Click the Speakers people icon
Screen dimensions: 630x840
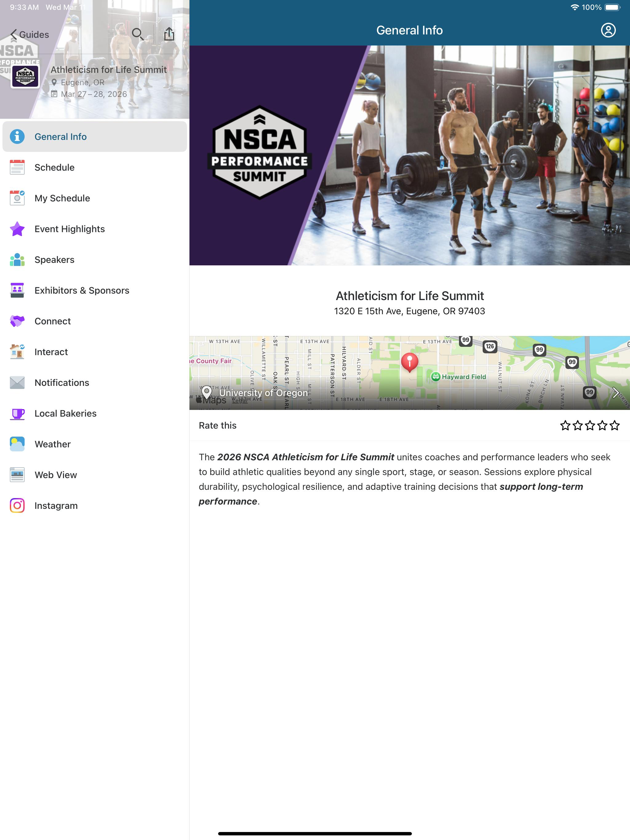click(x=17, y=260)
